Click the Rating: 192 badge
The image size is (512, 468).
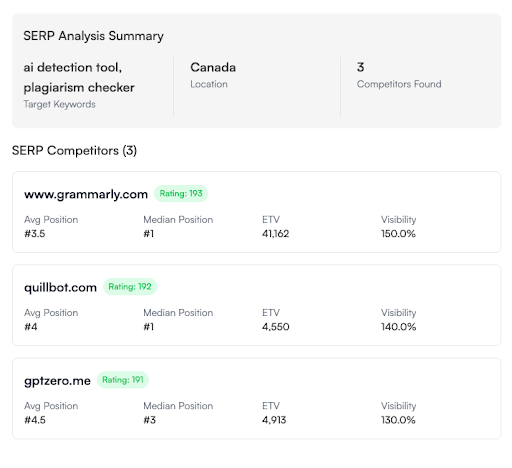click(130, 287)
